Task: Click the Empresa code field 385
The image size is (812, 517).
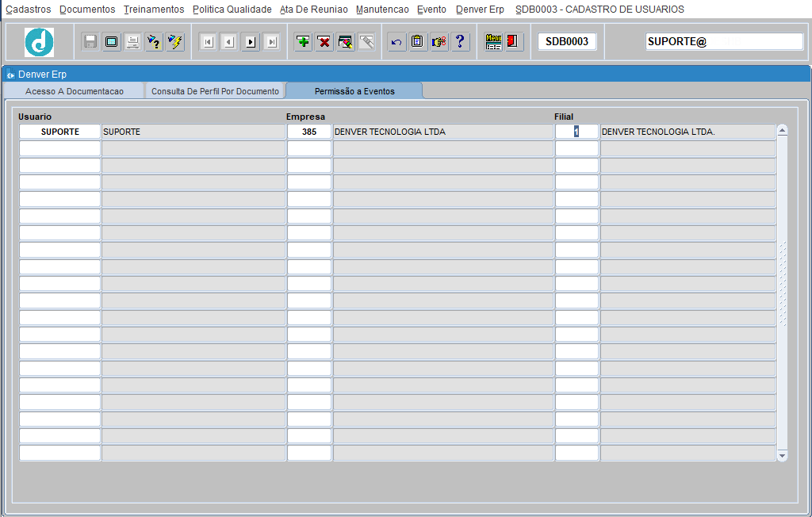Action: (309, 132)
